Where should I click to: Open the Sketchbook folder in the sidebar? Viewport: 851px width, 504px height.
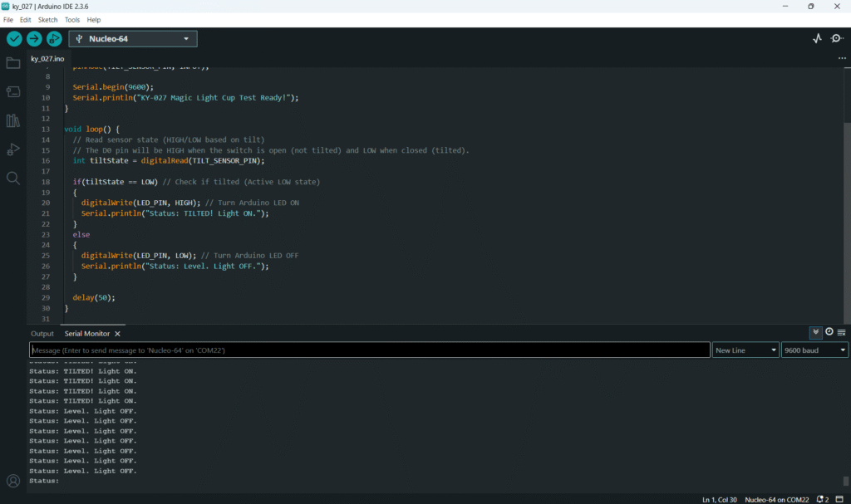13,63
